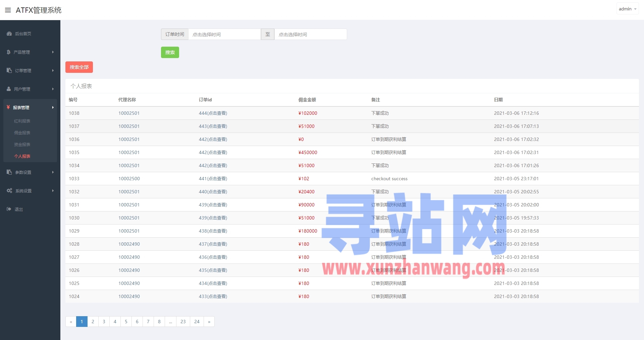Open order link 434(点击查看)
The width and height of the screenshot is (644, 340).
pyautogui.click(x=213, y=283)
